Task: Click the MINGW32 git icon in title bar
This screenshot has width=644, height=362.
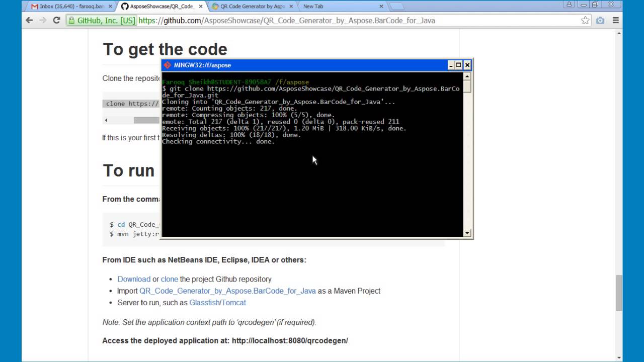Action: tap(168, 65)
